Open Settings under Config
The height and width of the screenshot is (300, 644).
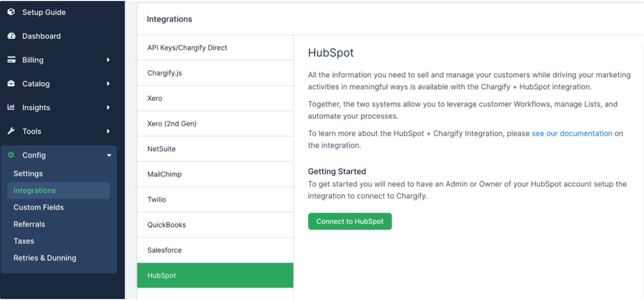point(28,174)
